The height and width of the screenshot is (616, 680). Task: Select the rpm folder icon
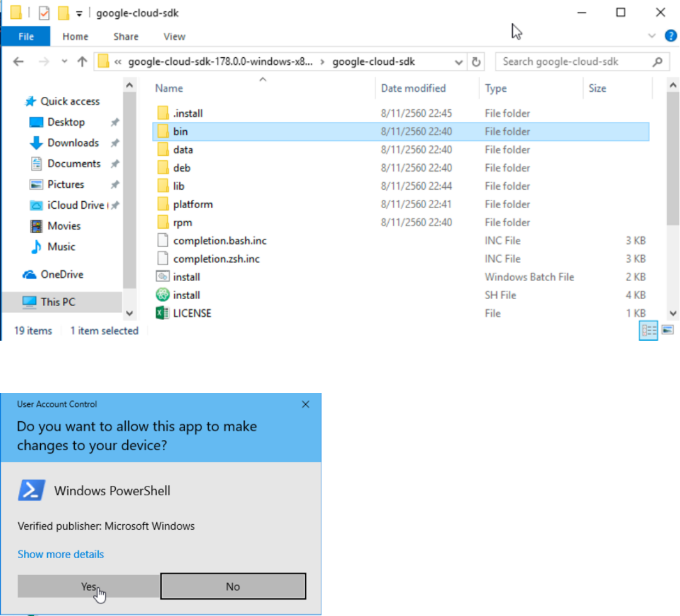pos(163,223)
